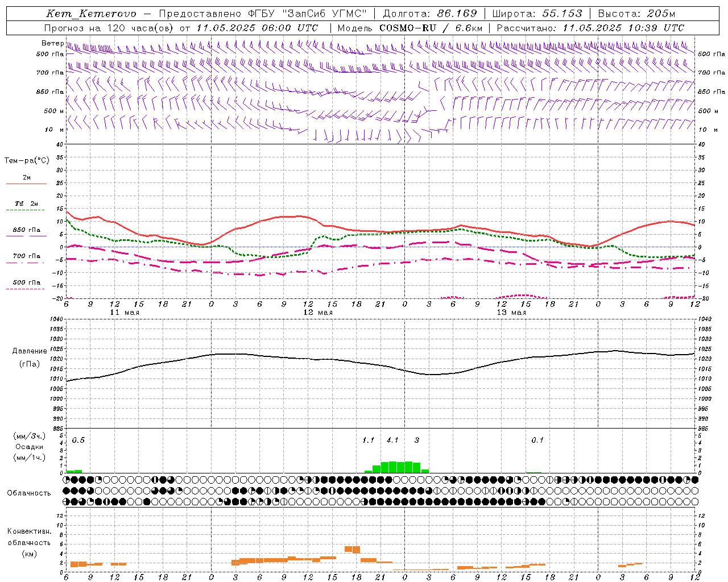
Task: Click the 40 value on left temperature axis
Action: pos(60,144)
